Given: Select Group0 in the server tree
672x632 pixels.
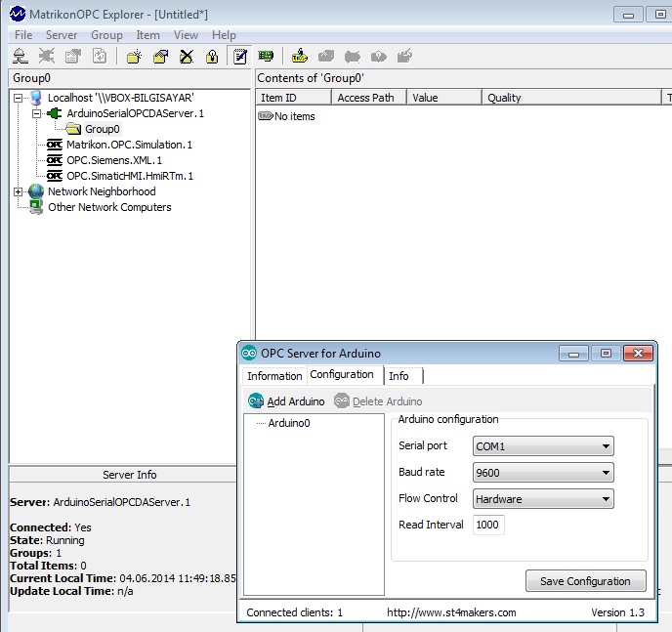Looking at the screenshot, I should [x=102, y=129].
